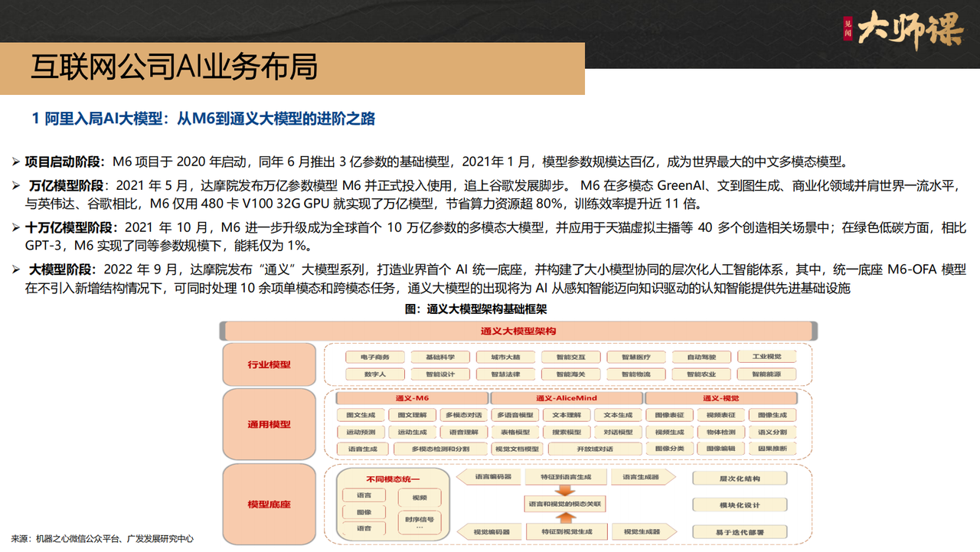The width and height of the screenshot is (980, 552).
Task: Click the bold heading 万亿模型阶段
Action: (67, 185)
